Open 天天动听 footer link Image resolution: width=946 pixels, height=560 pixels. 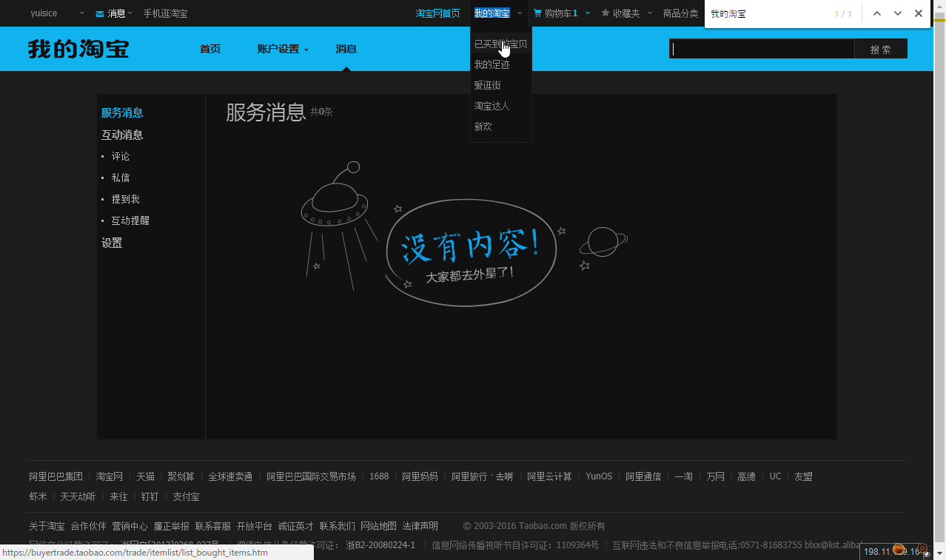(78, 496)
